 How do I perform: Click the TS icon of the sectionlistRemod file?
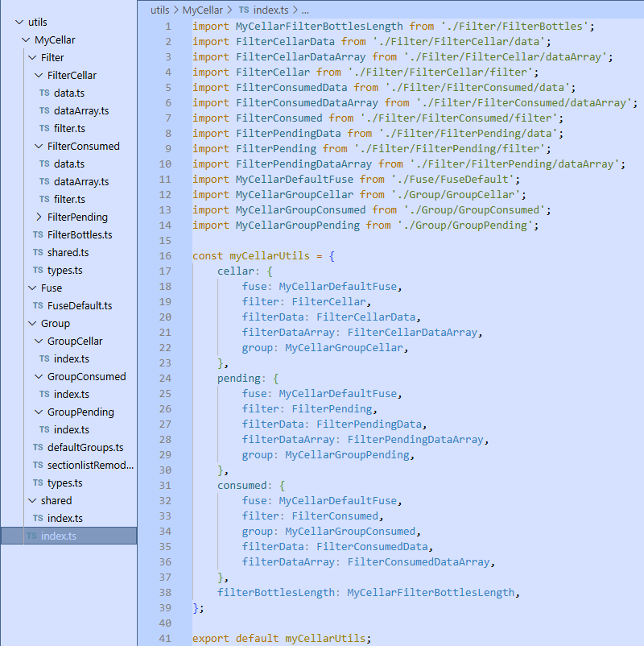38,466
